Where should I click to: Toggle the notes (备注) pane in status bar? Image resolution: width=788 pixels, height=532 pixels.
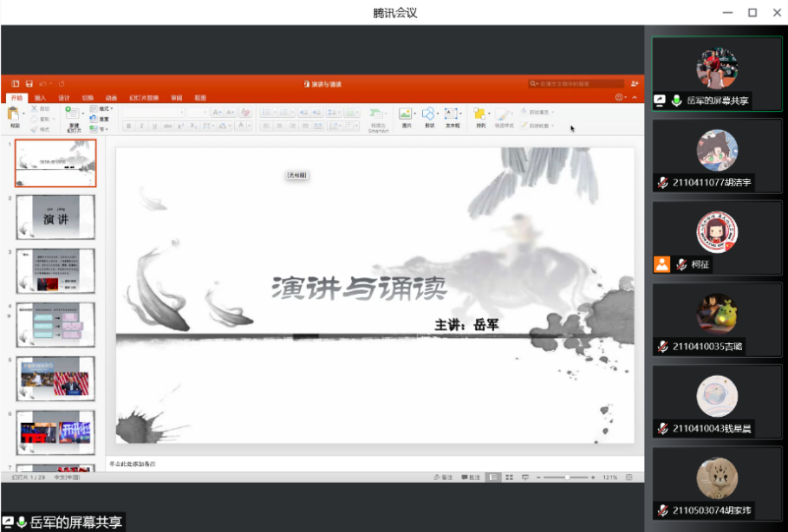tap(444, 477)
